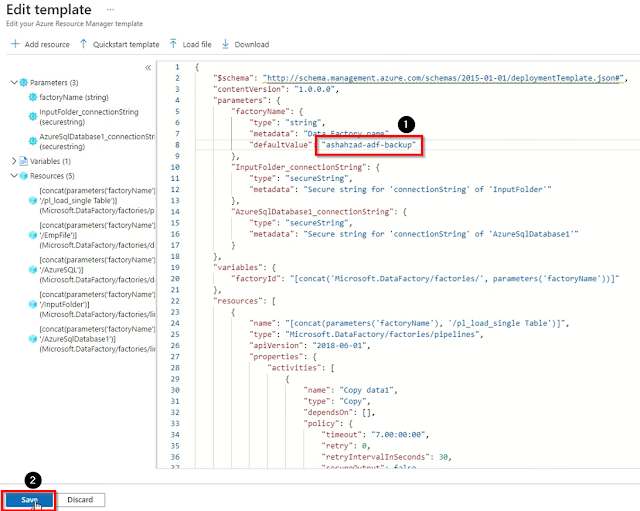Click line number 8 in the editor gutter
The height and width of the screenshot is (511, 640).
tap(177, 144)
